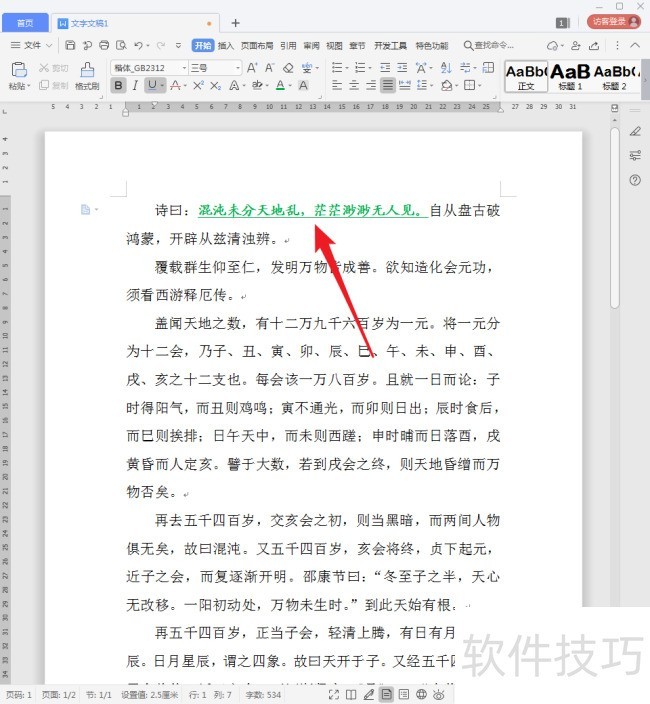Click the character shading A icon
The image size is (650, 704).
[x=303, y=85]
